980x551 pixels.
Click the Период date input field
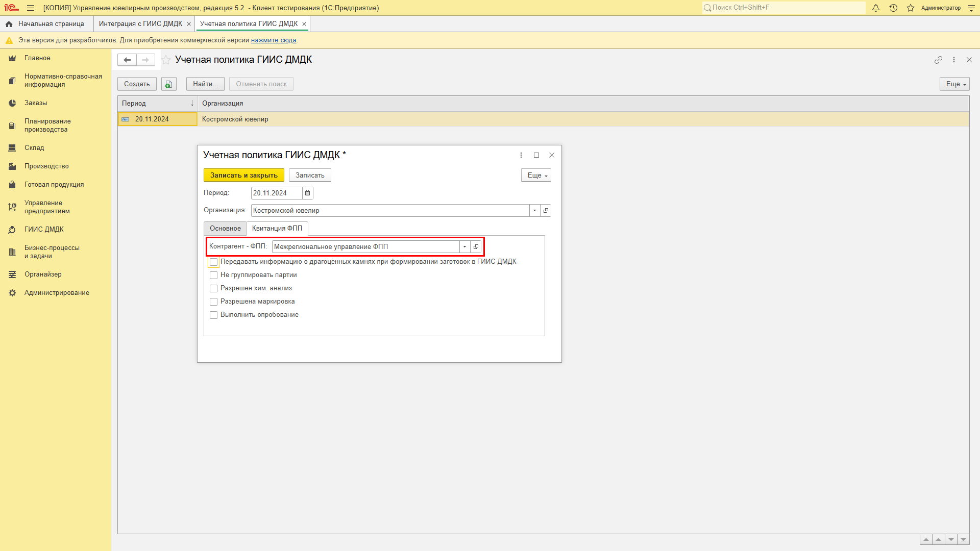tap(277, 193)
